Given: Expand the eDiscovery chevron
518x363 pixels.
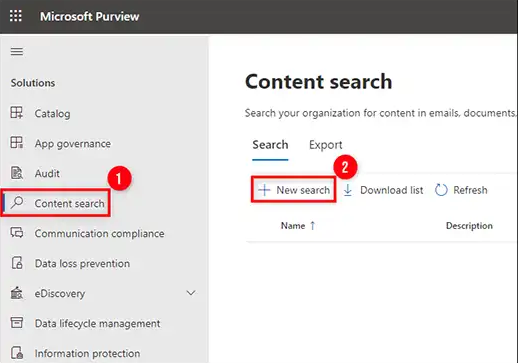Looking at the screenshot, I should (x=191, y=293).
